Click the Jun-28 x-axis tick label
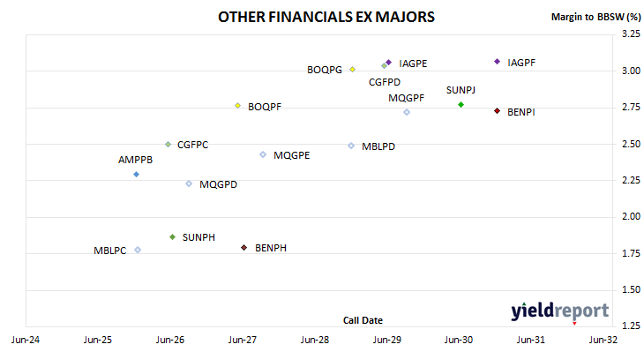This screenshot has width=644, height=352. [315, 340]
